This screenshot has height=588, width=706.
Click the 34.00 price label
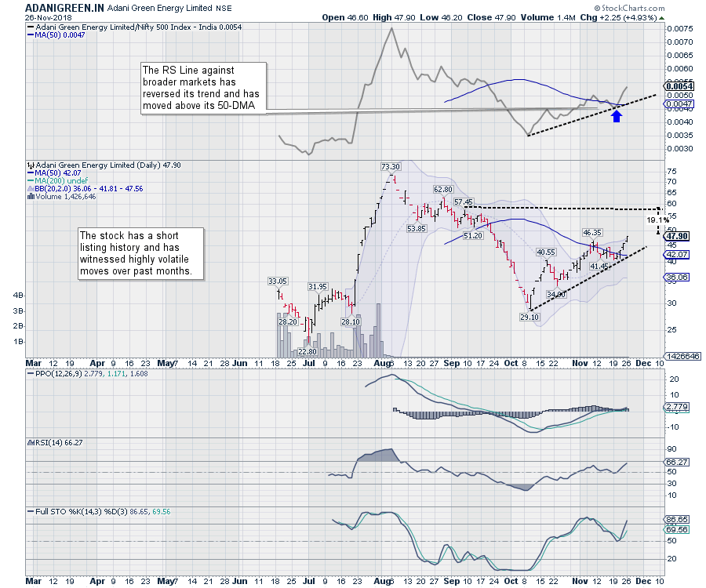tap(556, 294)
